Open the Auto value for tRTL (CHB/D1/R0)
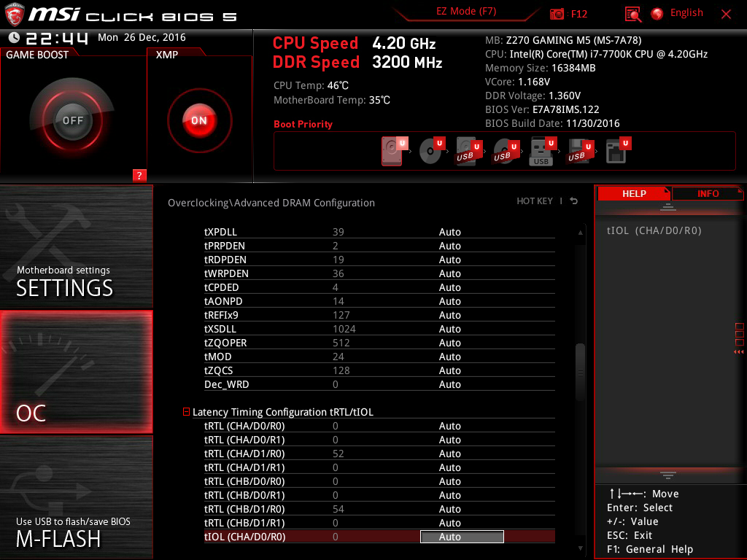 (449, 509)
